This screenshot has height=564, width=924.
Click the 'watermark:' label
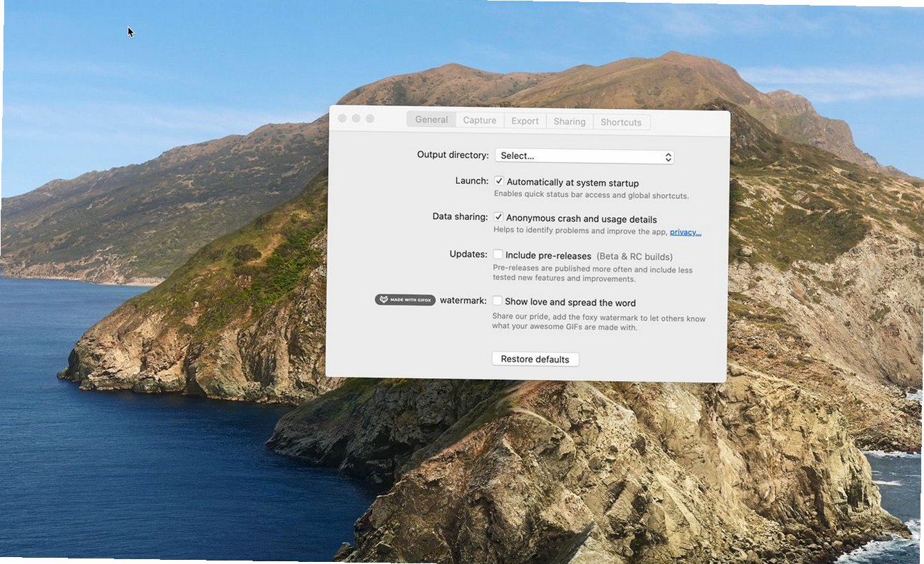[463, 300]
